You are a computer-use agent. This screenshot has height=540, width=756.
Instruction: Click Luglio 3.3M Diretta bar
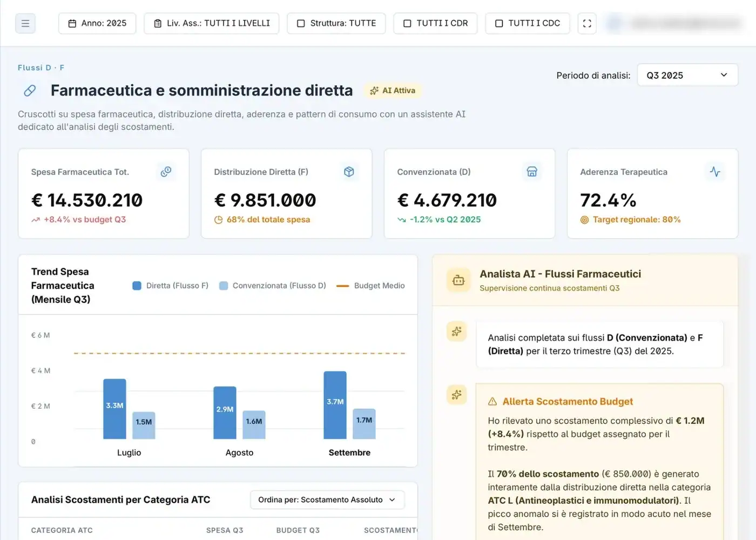pyautogui.click(x=114, y=409)
